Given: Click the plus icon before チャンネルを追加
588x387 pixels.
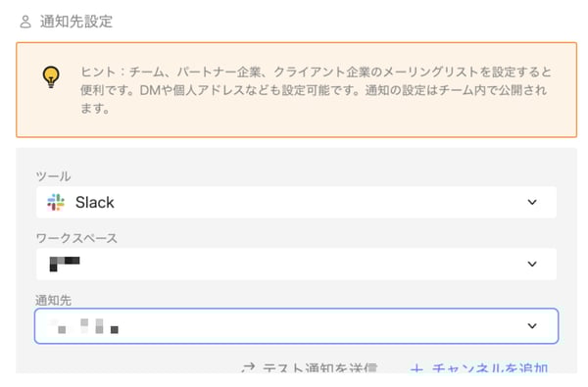Looking at the screenshot, I should (x=416, y=369).
